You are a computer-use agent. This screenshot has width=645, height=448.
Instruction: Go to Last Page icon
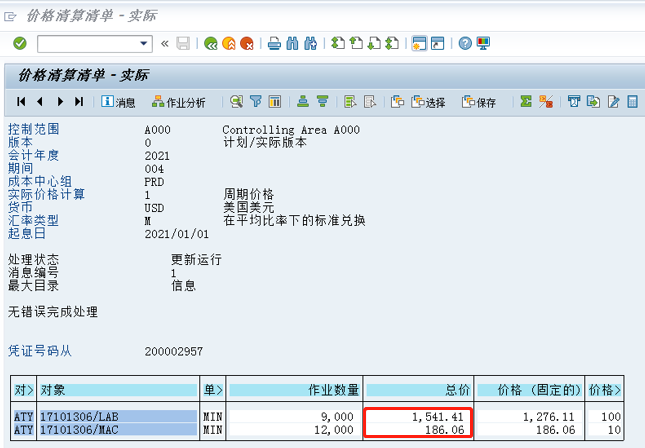point(392,43)
